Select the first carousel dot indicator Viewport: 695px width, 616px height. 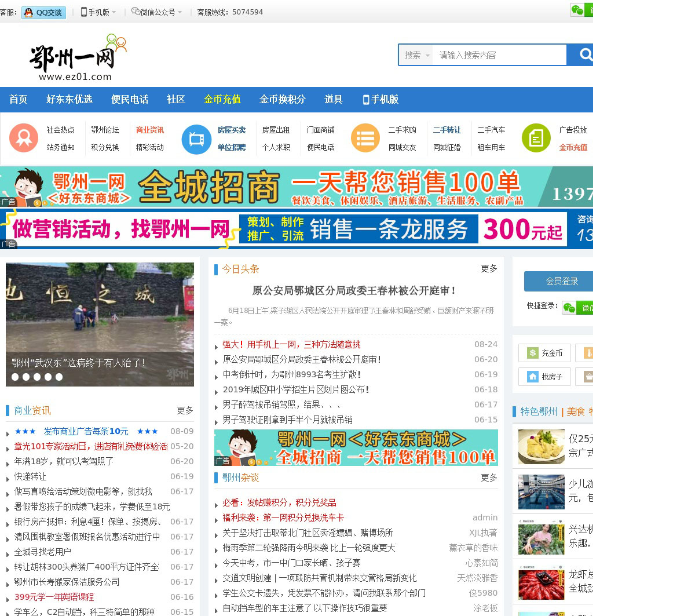click(15, 377)
